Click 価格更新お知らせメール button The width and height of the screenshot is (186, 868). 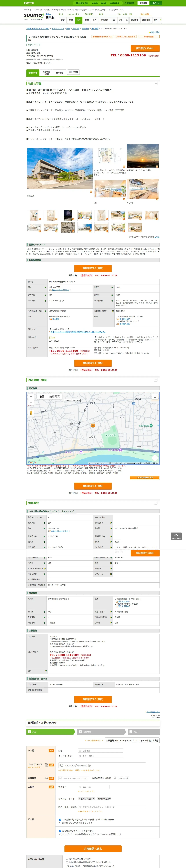(102, 37)
